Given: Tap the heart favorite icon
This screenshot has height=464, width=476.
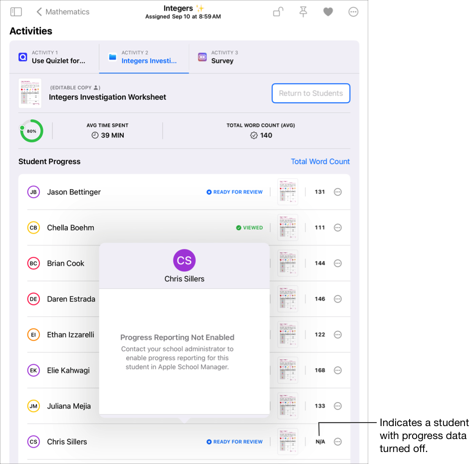Looking at the screenshot, I should [x=328, y=11].
